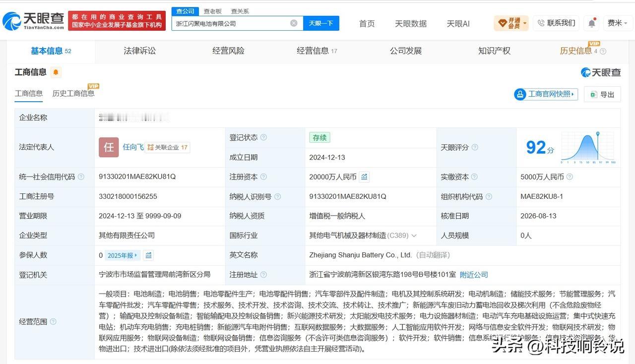Click the 天眼评分 distribution curve chart
This screenshot has height=364, width=635.
(588, 148)
